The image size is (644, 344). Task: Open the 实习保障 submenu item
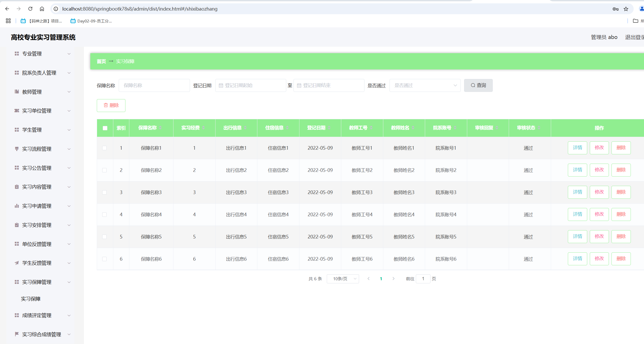point(30,299)
